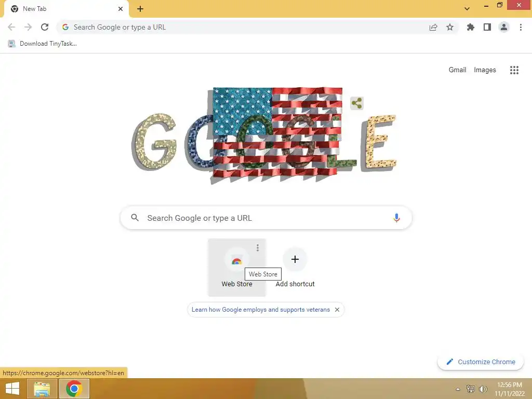Image resolution: width=532 pixels, height=399 pixels.
Task: Focus the Google search box
Action: (x=266, y=218)
